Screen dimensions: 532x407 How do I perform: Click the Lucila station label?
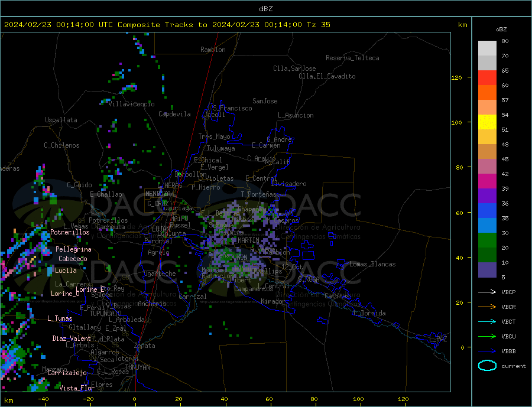click(66, 271)
